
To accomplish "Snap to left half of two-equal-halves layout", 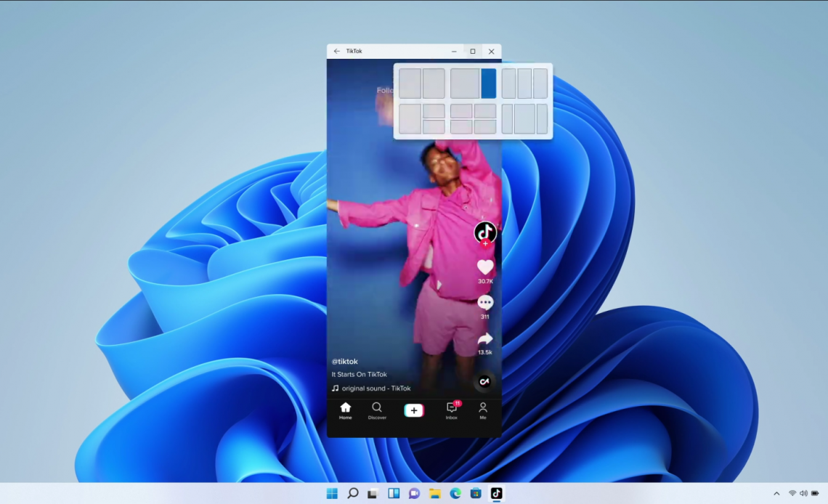I will tap(410, 84).
